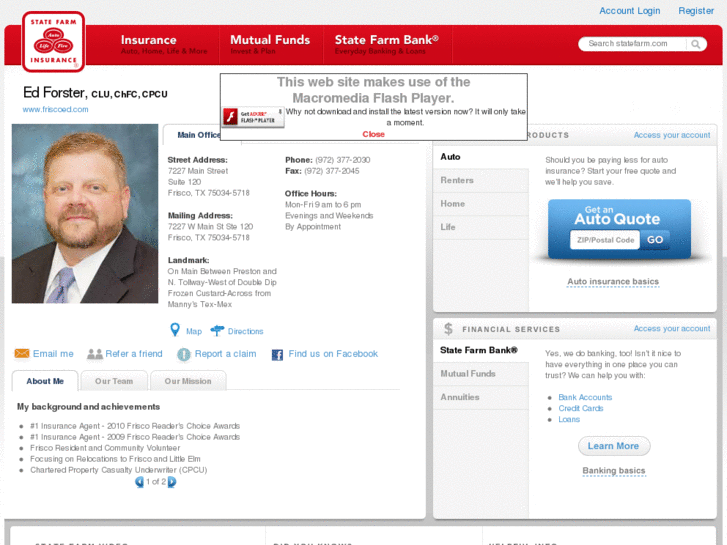Image resolution: width=727 pixels, height=545 pixels.
Task: Click Access your account in products panel
Action: (672, 135)
